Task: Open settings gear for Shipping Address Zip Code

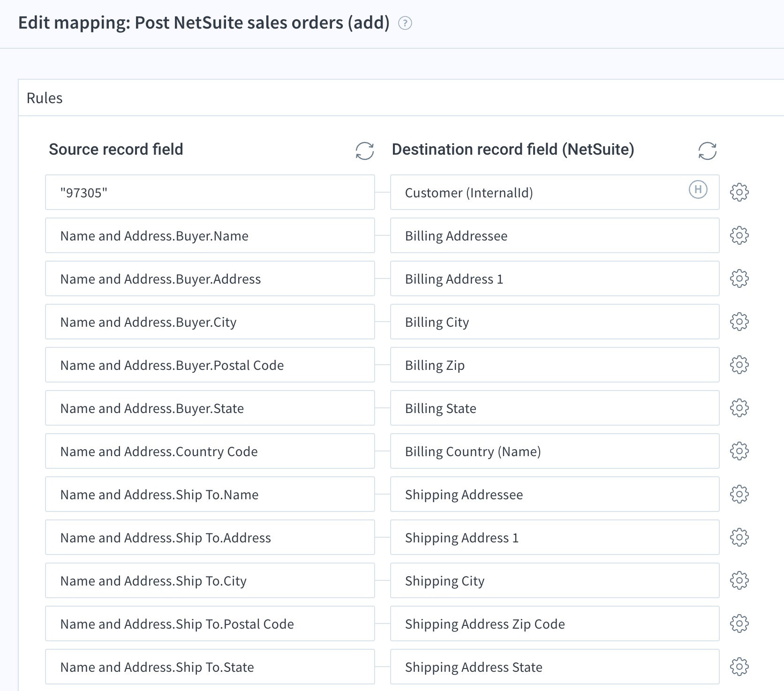Action: click(x=739, y=623)
